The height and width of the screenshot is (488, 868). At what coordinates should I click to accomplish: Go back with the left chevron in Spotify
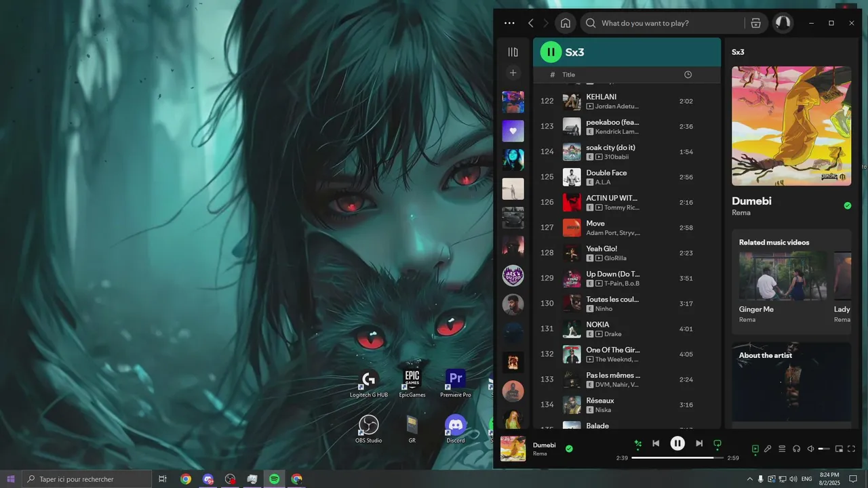[531, 23]
